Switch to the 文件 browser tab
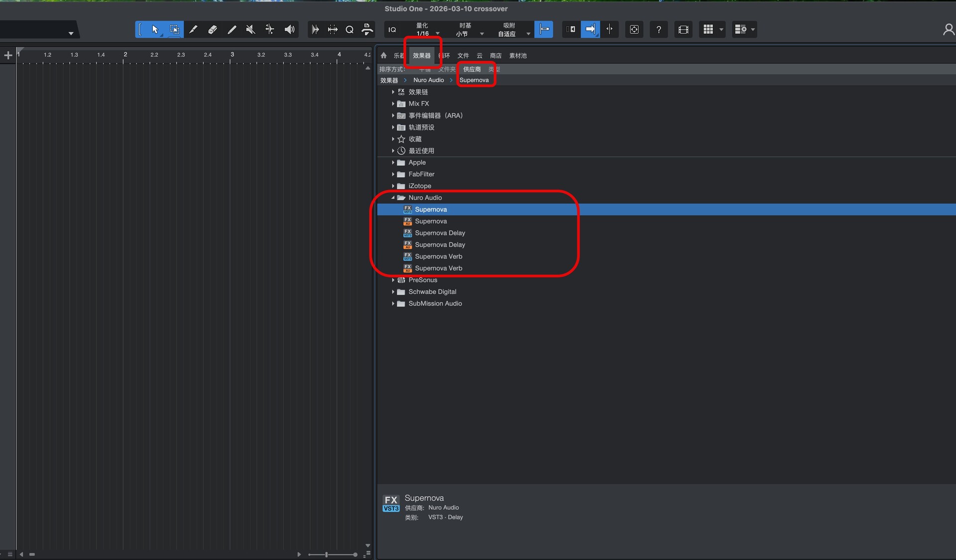Screen dimensions: 956x560 [x=463, y=56]
